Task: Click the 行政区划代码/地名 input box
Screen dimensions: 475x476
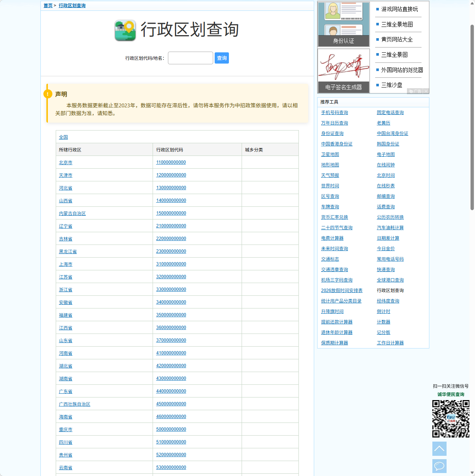Action: [x=190, y=58]
